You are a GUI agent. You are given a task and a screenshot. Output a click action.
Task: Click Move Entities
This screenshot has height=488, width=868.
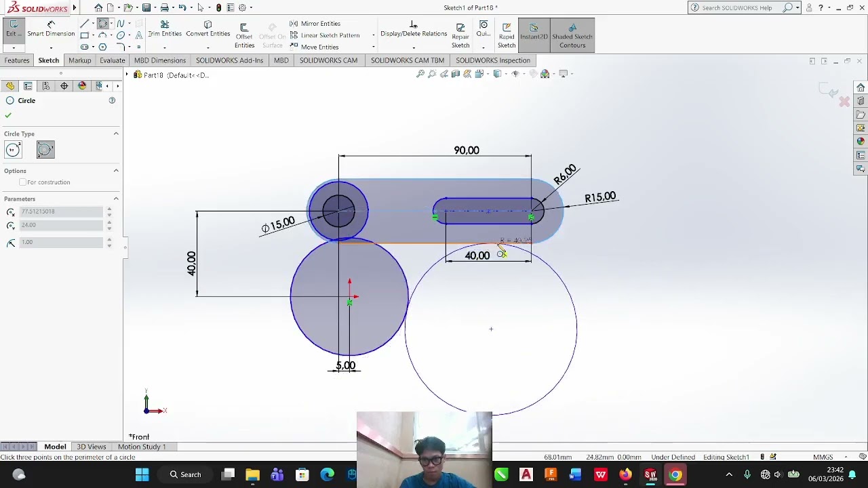click(315, 47)
